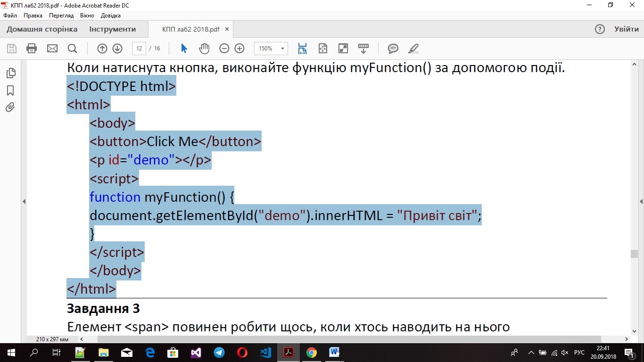Expand the left navigation pane arrow
This screenshot has height=362, width=644.
tap(24, 201)
